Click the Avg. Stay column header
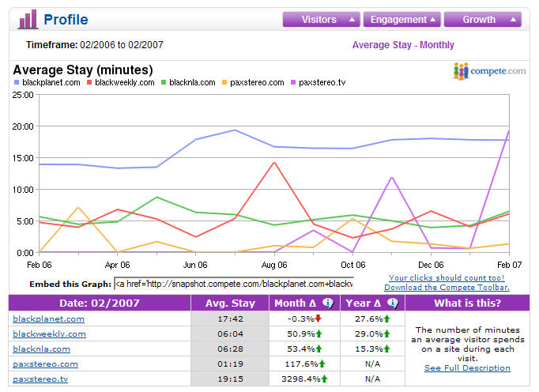Viewport: 539px width, 392px height. [x=230, y=303]
